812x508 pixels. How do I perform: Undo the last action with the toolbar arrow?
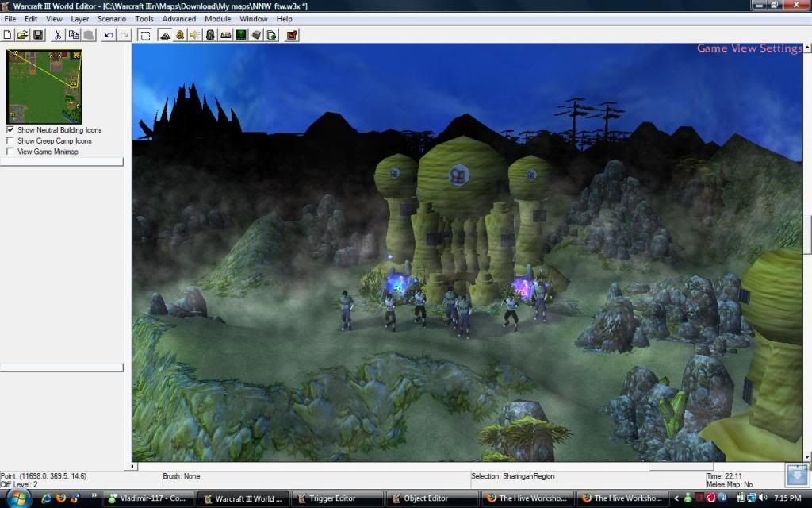(109, 35)
